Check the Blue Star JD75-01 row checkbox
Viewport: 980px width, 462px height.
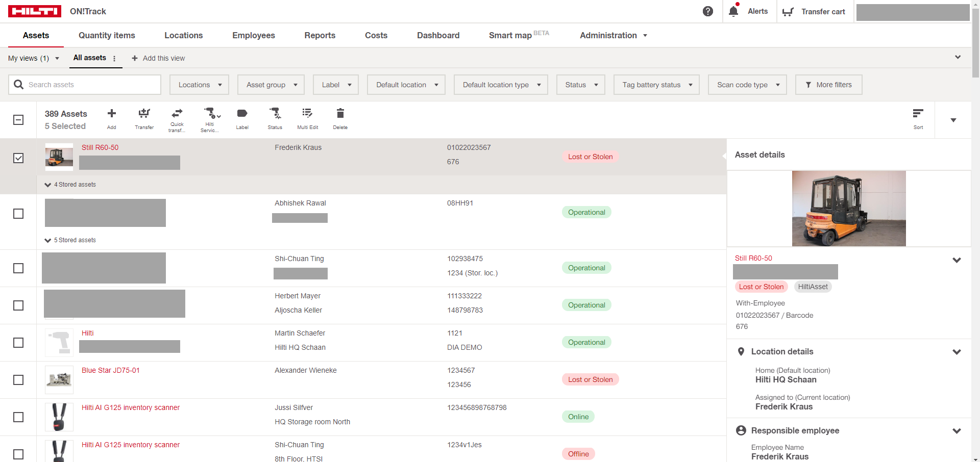(x=18, y=380)
